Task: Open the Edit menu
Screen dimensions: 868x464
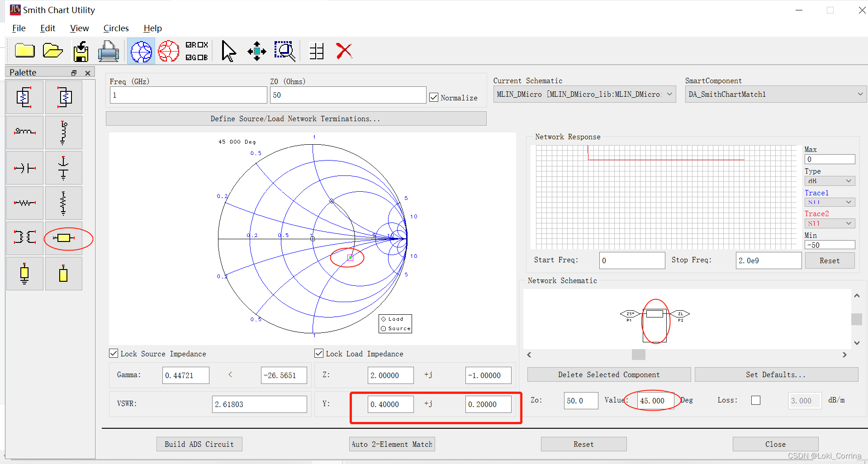Action: pyautogui.click(x=47, y=28)
